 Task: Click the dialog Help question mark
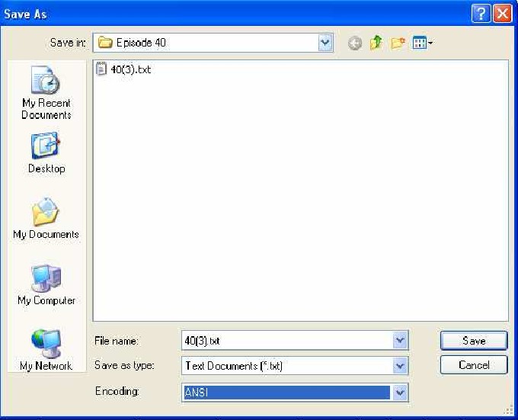(x=481, y=14)
